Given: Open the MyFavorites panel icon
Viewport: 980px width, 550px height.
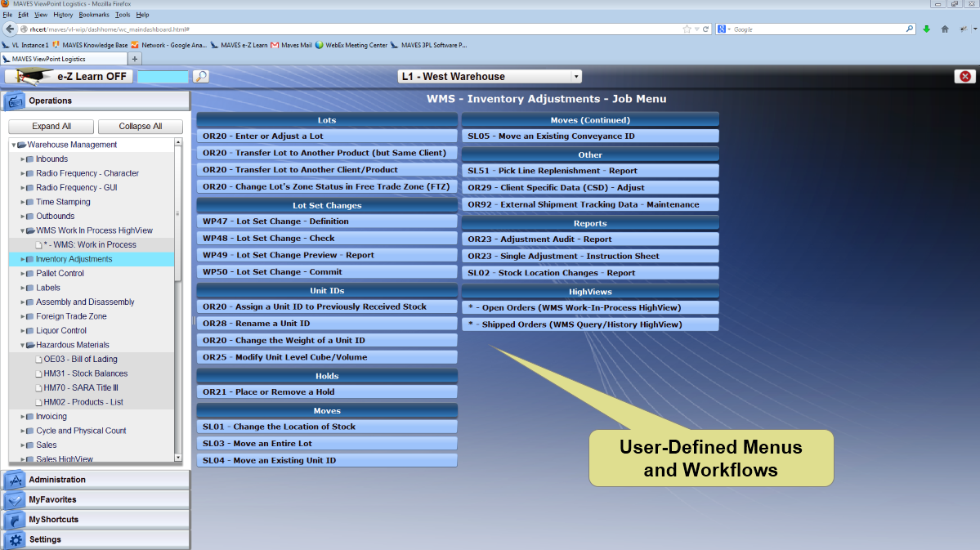Looking at the screenshot, I should (15, 500).
